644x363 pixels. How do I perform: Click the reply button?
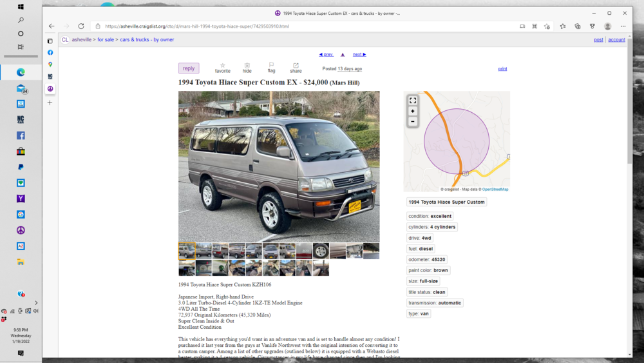(x=189, y=68)
